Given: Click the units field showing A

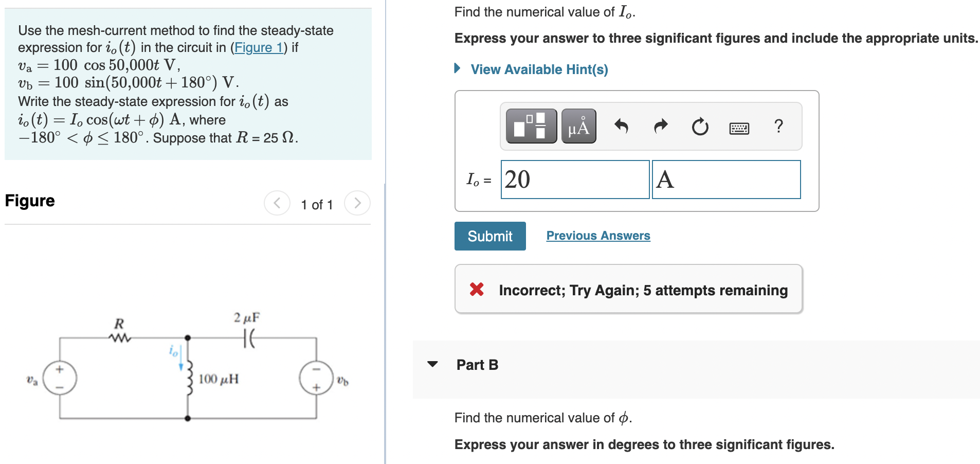Looking at the screenshot, I should point(726,180).
